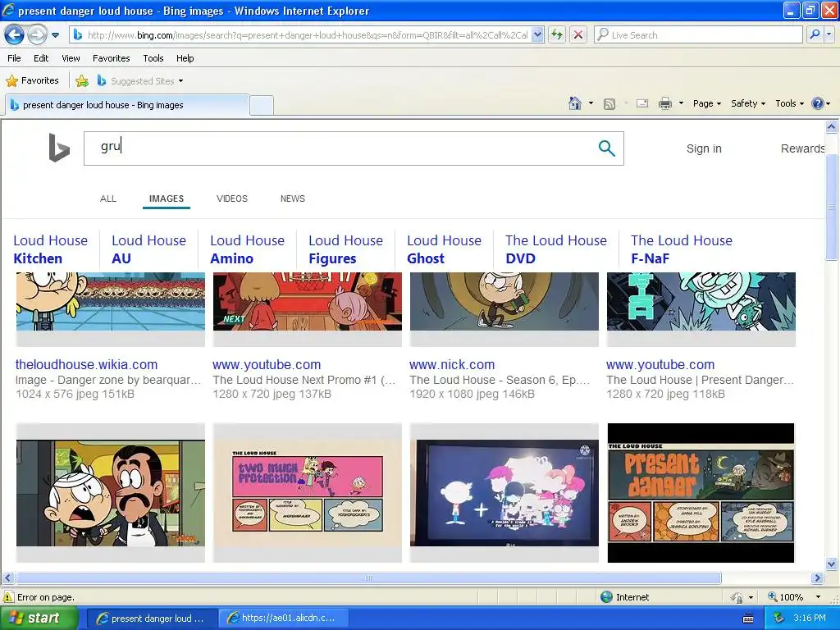Image resolution: width=840 pixels, height=630 pixels.
Task: Click the blue Help question mark icon
Action: [x=818, y=103]
